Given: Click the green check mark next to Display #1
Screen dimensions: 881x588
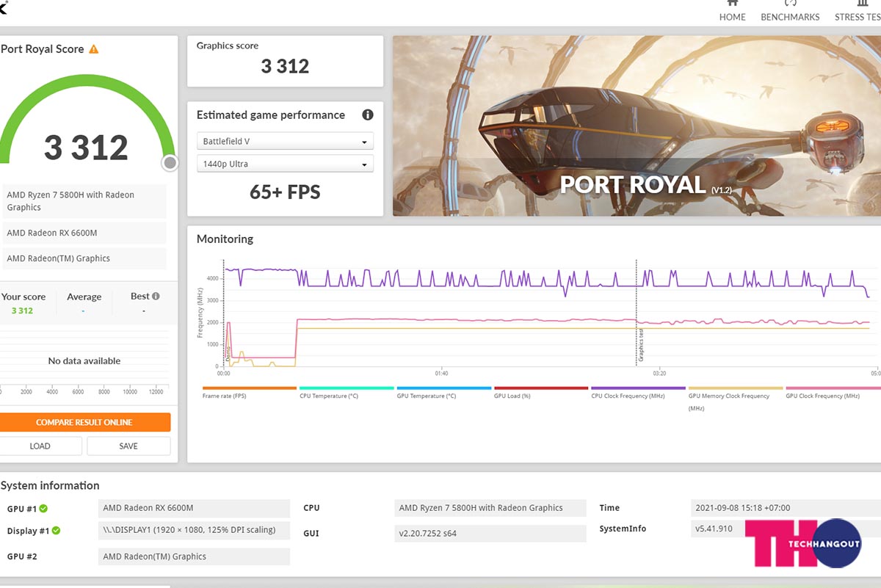Looking at the screenshot, I should point(56,531).
